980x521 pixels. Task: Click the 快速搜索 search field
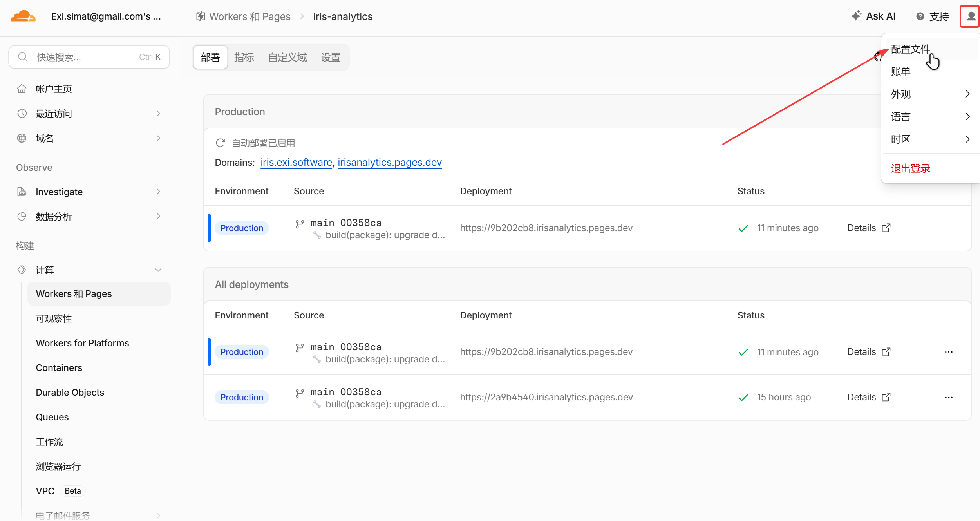coord(89,57)
